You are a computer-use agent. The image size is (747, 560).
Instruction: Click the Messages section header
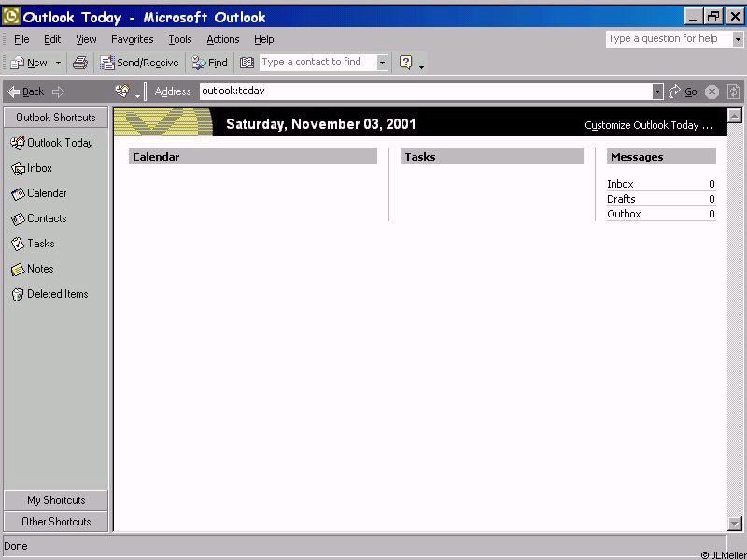661,157
